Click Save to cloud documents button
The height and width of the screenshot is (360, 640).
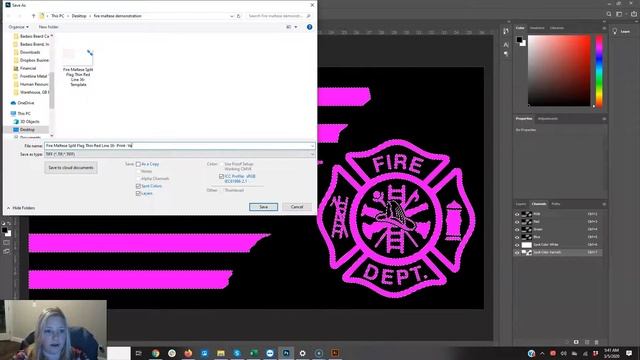click(x=71, y=168)
